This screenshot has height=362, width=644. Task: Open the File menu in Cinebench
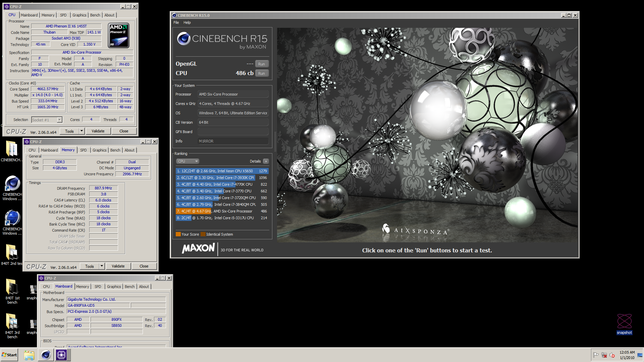[176, 22]
